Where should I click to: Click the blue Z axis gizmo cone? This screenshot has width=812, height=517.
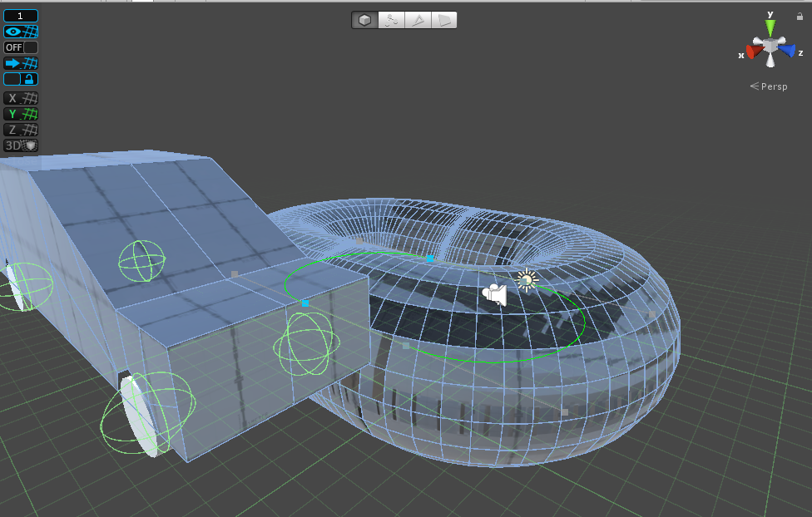click(787, 50)
